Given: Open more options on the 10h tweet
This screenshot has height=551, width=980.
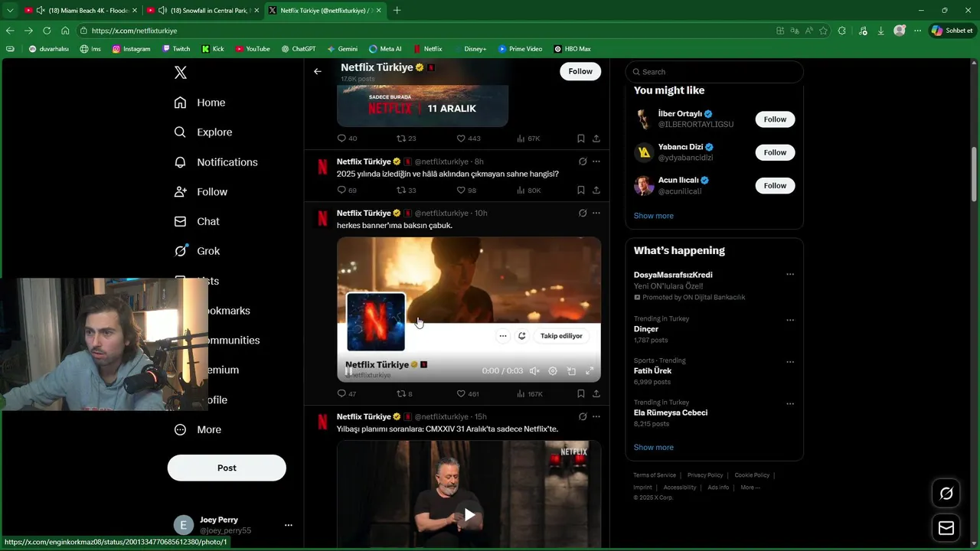Looking at the screenshot, I should pyautogui.click(x=596, y=213).
